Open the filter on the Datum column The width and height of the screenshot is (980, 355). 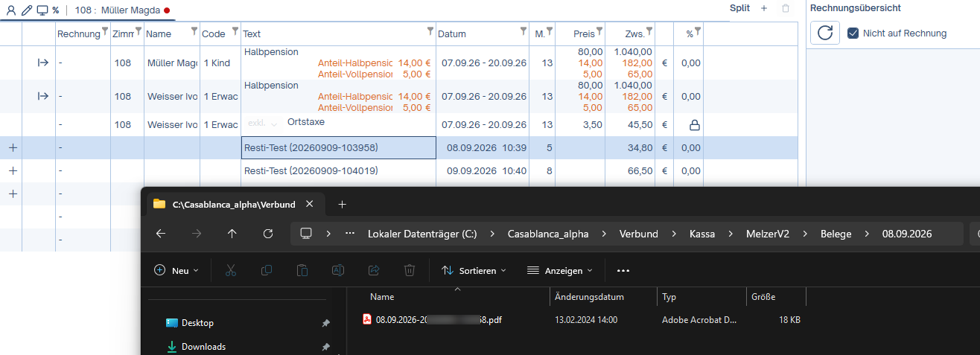[524, 31]
